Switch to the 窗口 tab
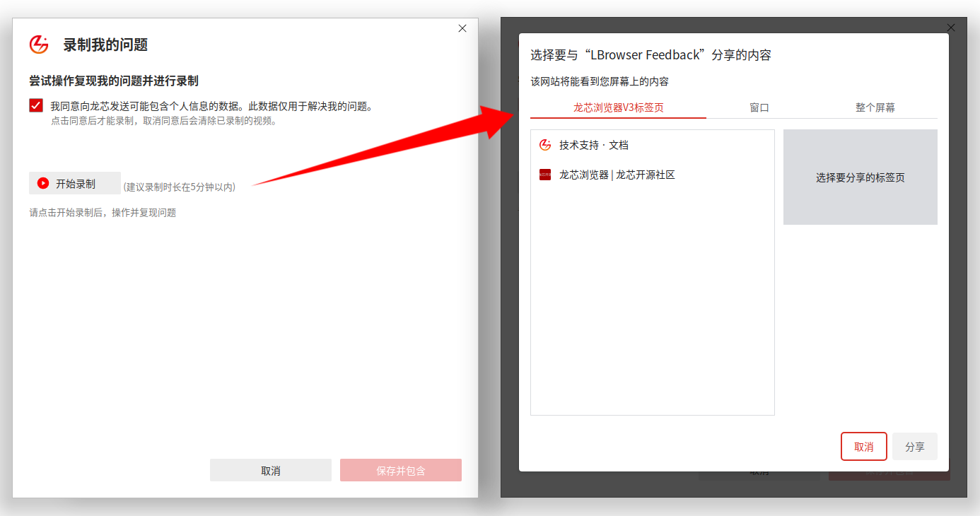This screenshot has width=980, height=516. [x=759, y=108]
